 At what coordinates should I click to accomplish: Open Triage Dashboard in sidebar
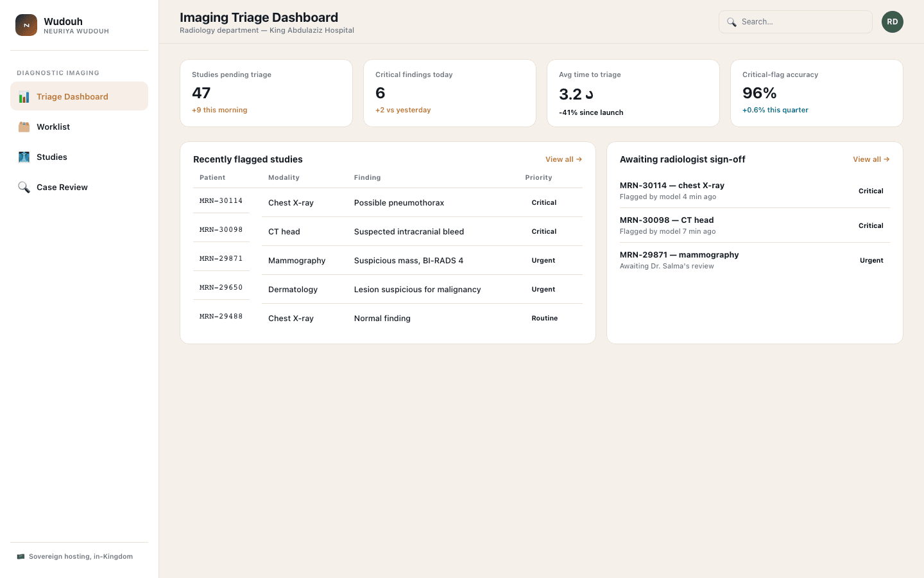pyautogui.click(x=79, y=96)
